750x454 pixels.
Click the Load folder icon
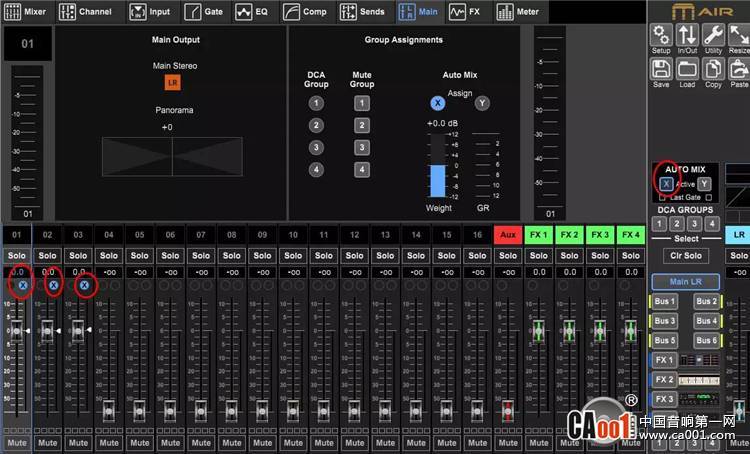(x=687, y=70)
